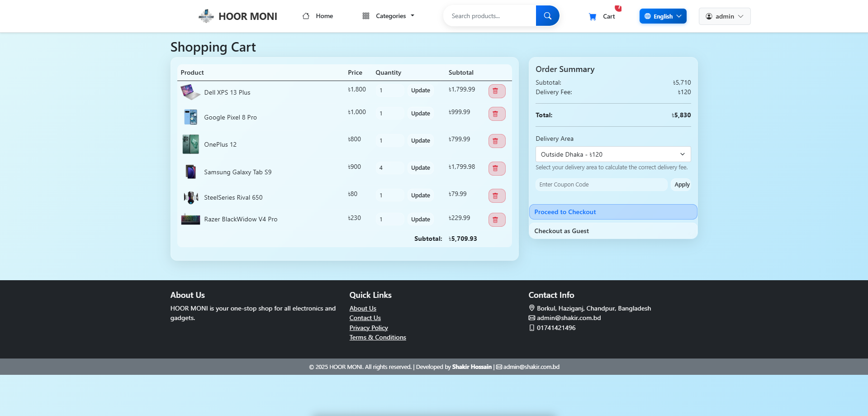This screenshot has width=868, height=416.
Task: Click the Samsung Galaxy Tab S9 image
Action: point(190,172)
